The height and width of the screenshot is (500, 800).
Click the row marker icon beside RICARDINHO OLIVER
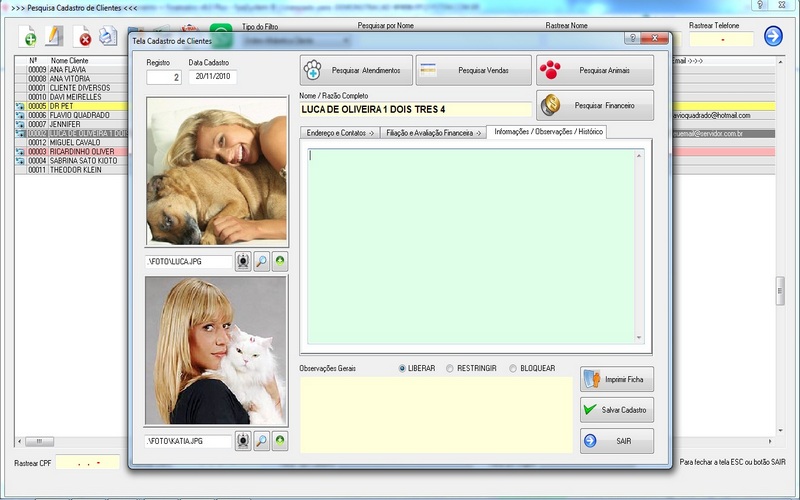[20, 152]
